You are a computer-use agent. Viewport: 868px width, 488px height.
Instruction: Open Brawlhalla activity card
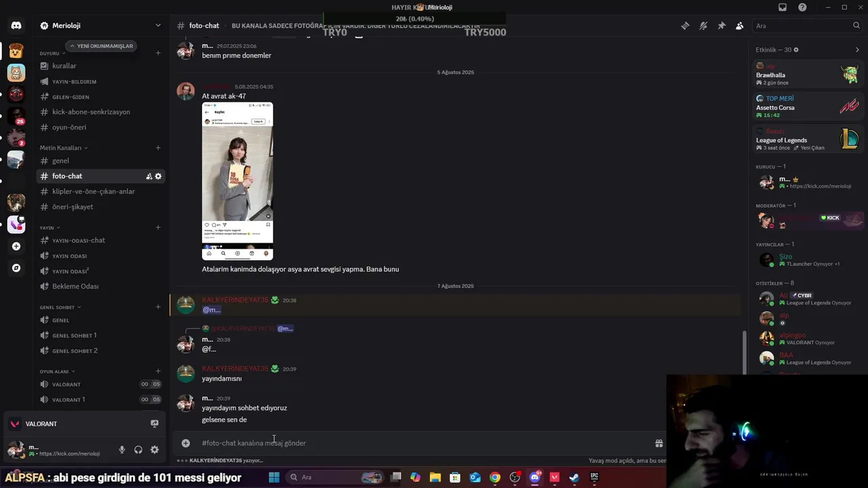click(x=808, y=75)
